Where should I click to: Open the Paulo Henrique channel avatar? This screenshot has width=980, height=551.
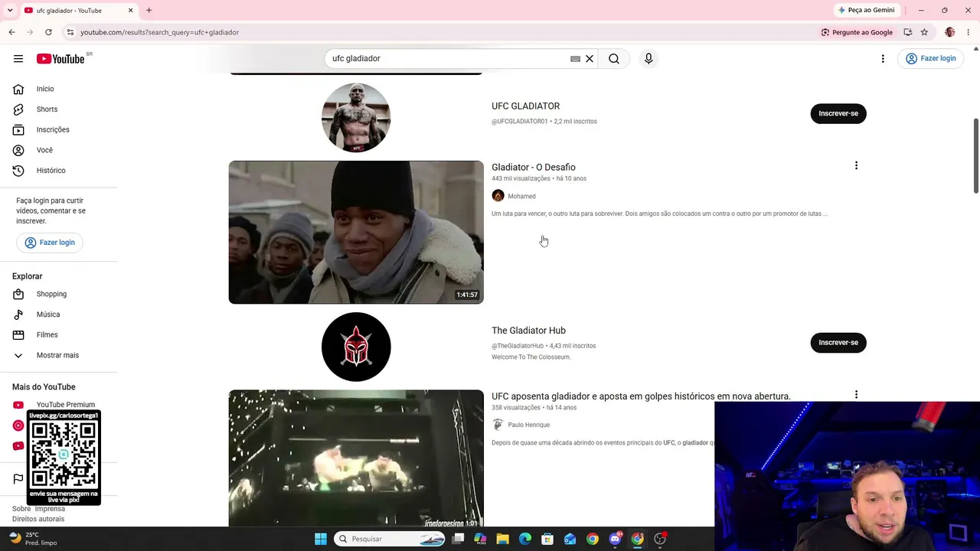pos(498,425)
